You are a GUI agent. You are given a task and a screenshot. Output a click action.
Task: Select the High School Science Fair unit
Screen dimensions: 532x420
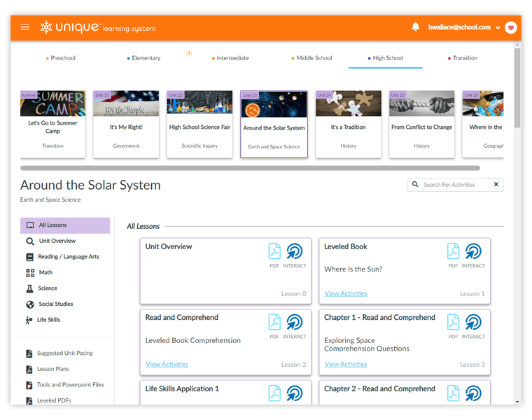pos(199,124)
